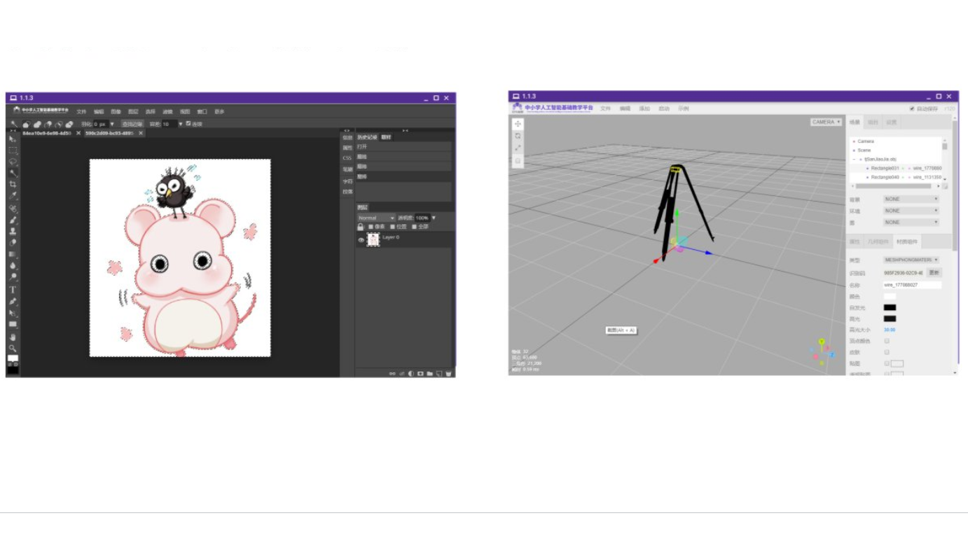Click the black 自发光 emissive color swatch

890,307
